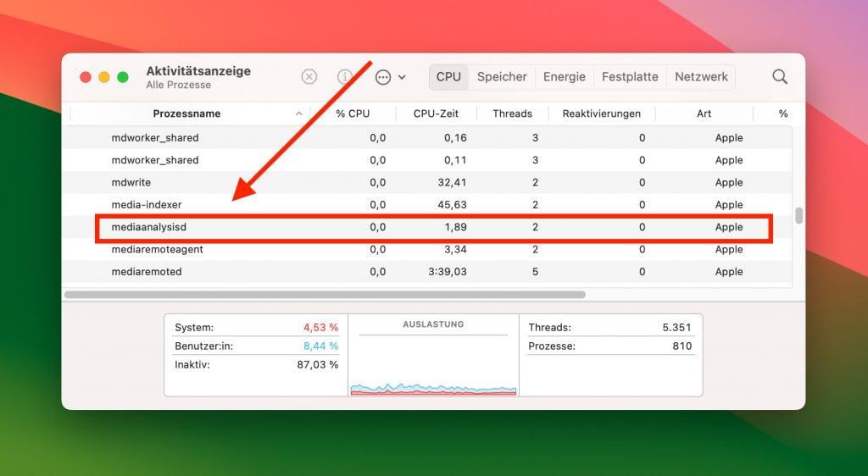
Task: Sort by % CPU column header
Action: [353, 113]
